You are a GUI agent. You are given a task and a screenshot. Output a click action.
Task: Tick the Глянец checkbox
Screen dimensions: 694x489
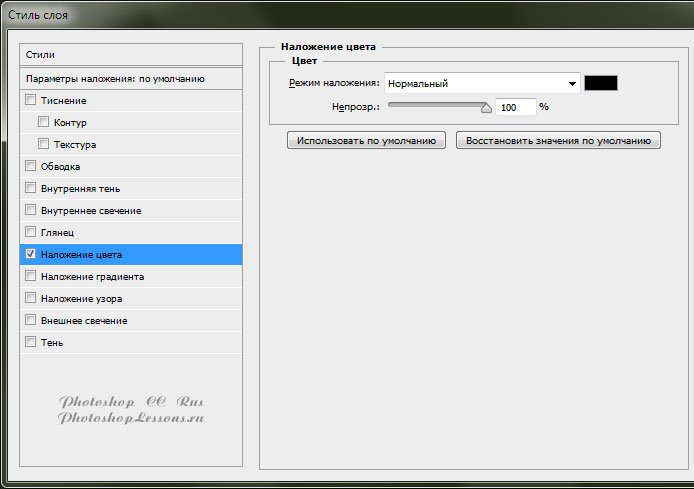(30, 232)
